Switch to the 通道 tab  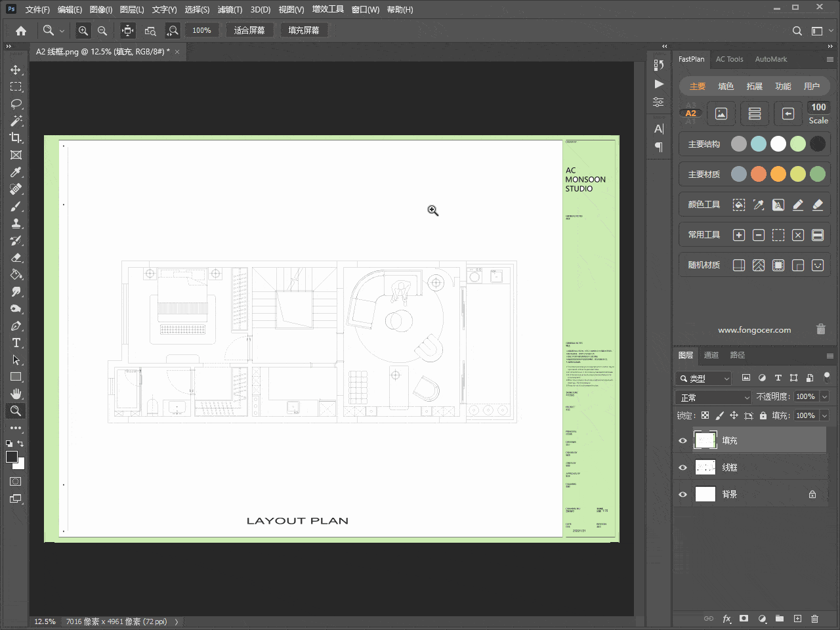point(711,355)
